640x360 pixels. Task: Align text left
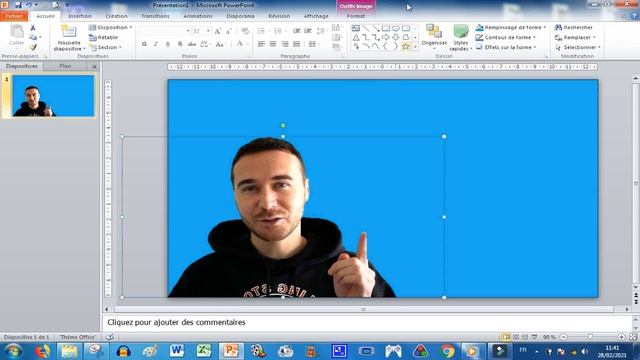[x=261, y=44]
